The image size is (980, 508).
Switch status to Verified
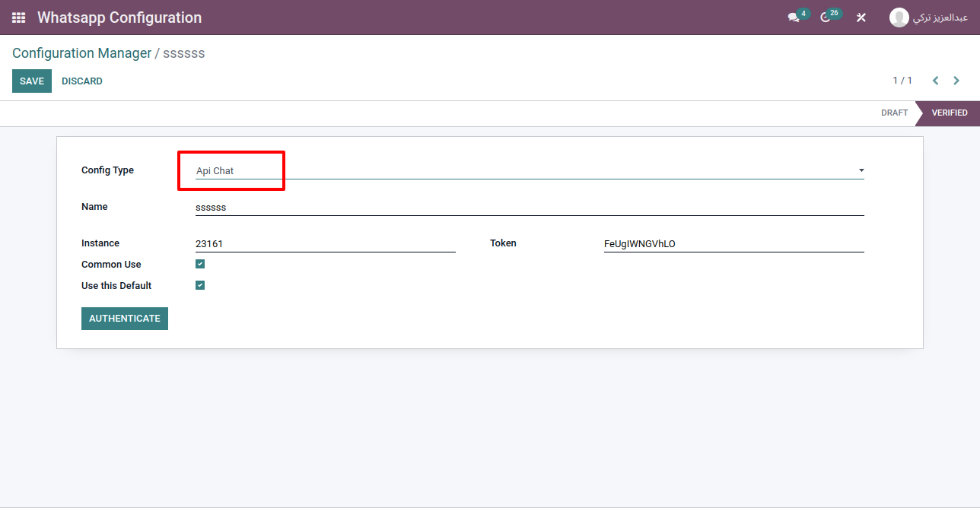click(949, 113)
